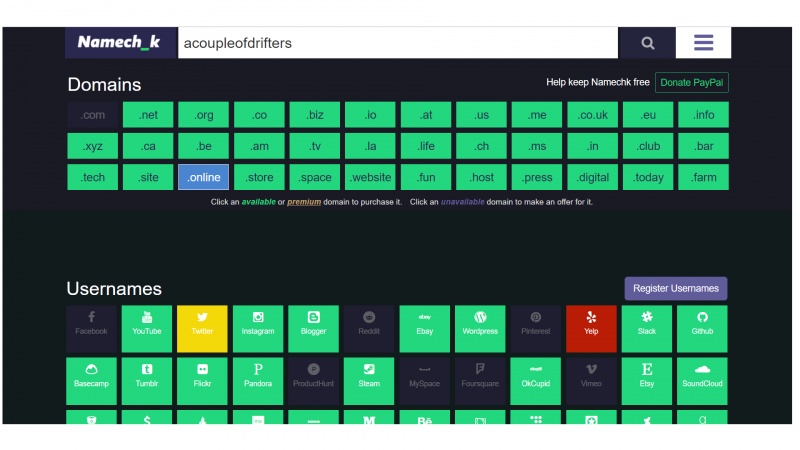Choose the .biz domain tile

(x=315, y=115)
